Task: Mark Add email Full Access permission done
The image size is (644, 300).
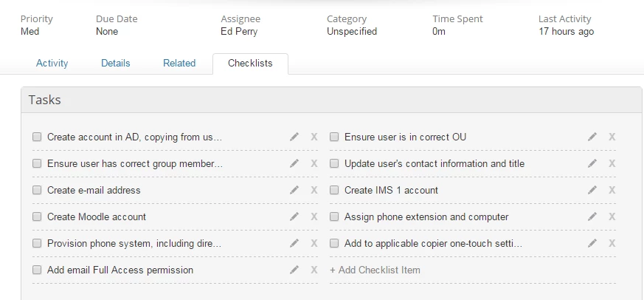Action: (37, 270)
